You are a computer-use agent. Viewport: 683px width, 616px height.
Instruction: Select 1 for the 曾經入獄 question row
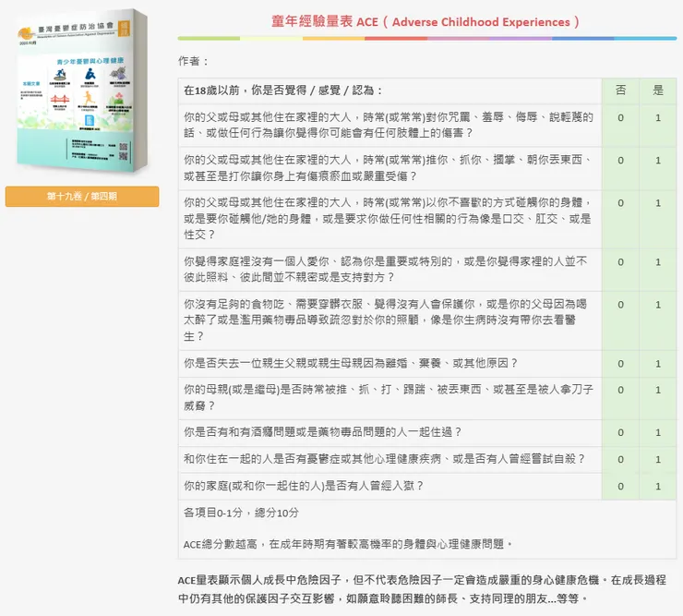[658, 486]
